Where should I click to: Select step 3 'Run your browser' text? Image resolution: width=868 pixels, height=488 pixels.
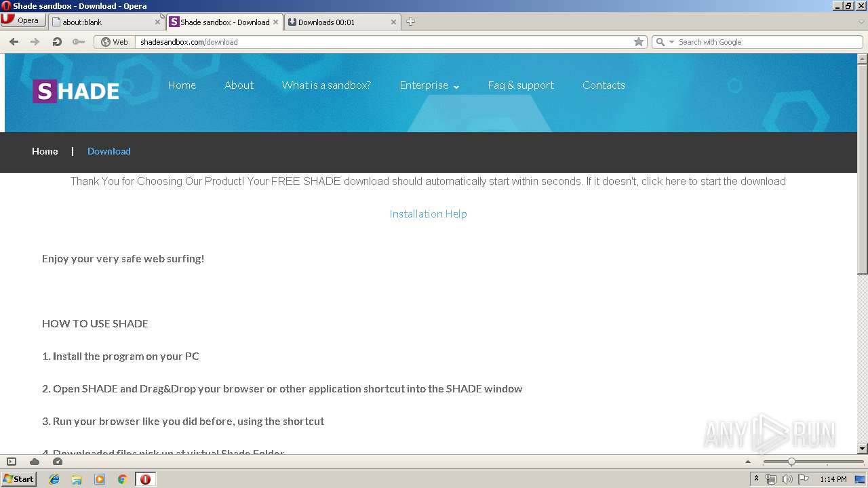(x=183, y=422)
